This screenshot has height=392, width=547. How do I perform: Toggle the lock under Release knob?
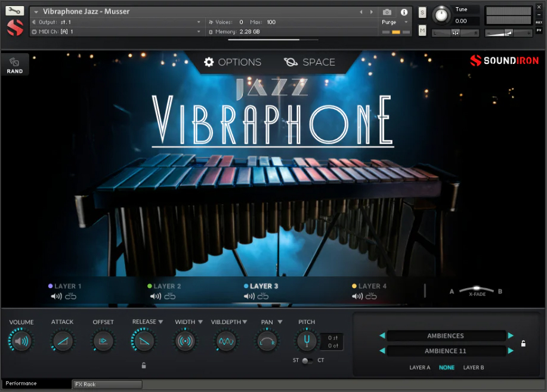click(x=144, y=366)
